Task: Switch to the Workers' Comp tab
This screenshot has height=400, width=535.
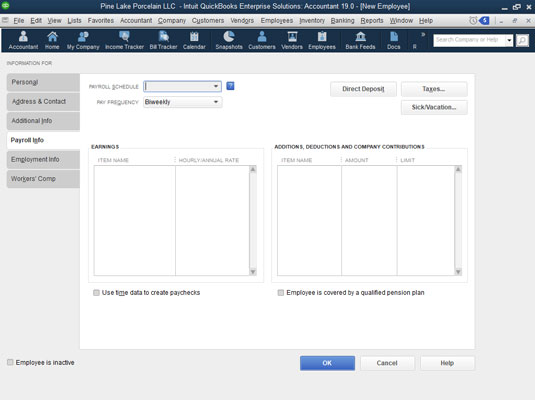Action: (x=43, y=178)
